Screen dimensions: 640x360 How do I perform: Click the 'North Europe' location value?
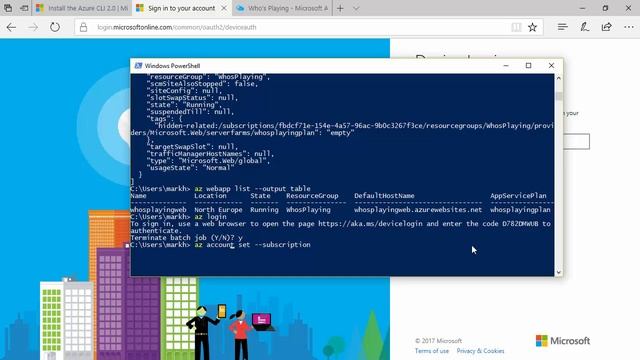point(218,210)
